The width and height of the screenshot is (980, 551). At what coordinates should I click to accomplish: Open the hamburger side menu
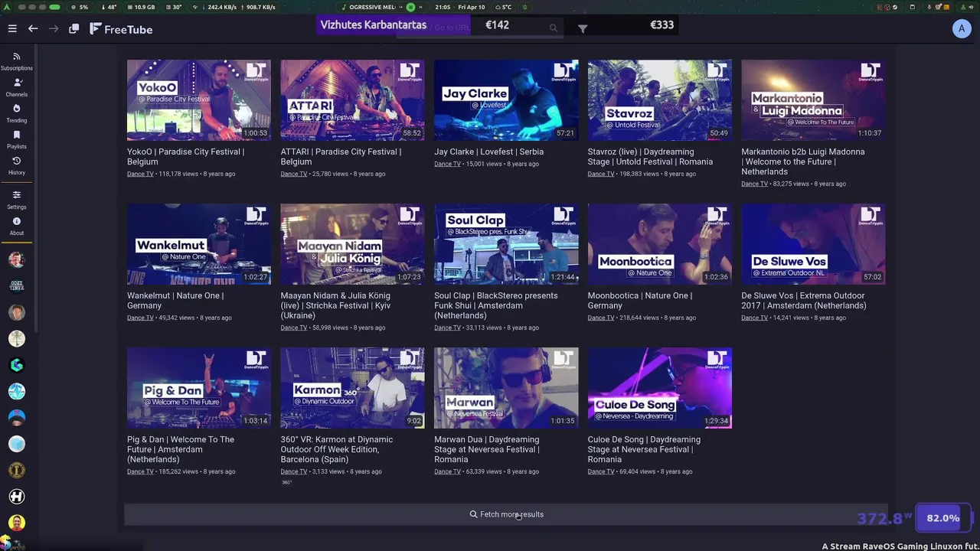[12, 28]
